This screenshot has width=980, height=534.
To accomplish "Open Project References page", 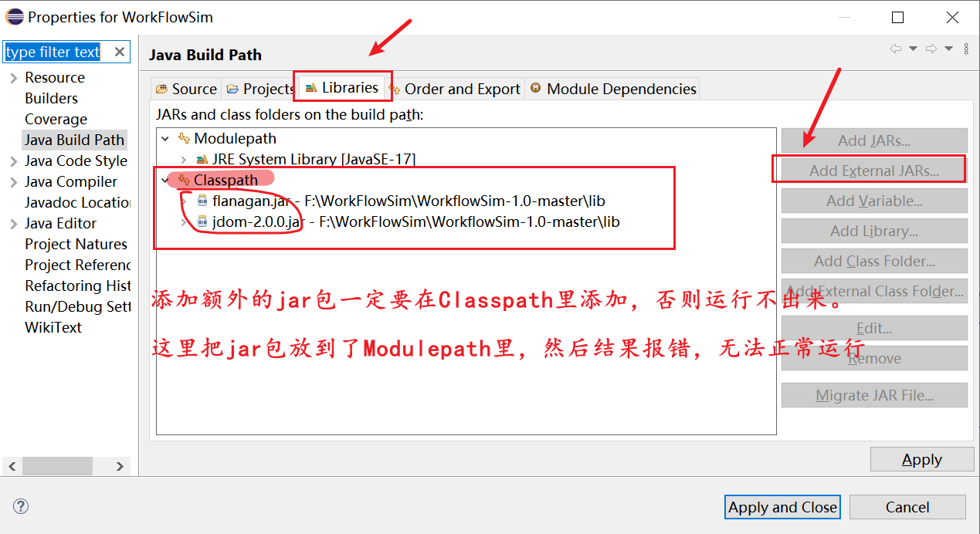I will (x=77, y=265).
